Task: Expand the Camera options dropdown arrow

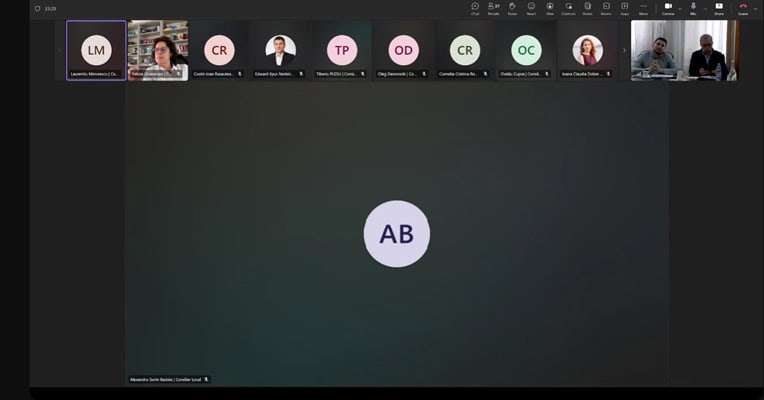Action: click(680, 8)
